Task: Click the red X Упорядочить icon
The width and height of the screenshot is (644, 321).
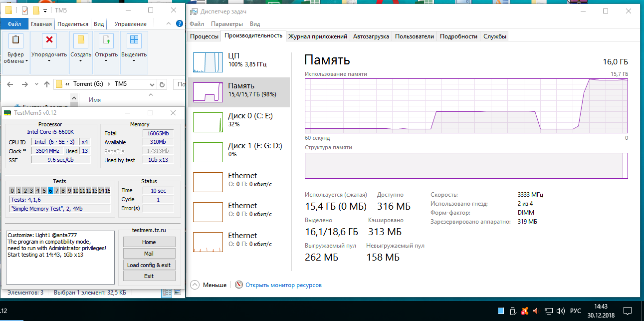Action: tap(49, 40)
